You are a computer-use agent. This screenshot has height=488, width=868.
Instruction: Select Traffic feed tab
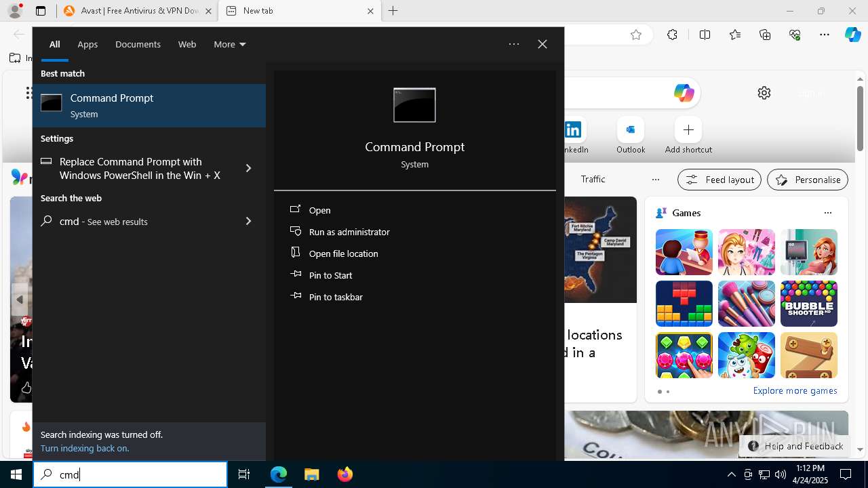pyautogui.click(x=593, y=179)
